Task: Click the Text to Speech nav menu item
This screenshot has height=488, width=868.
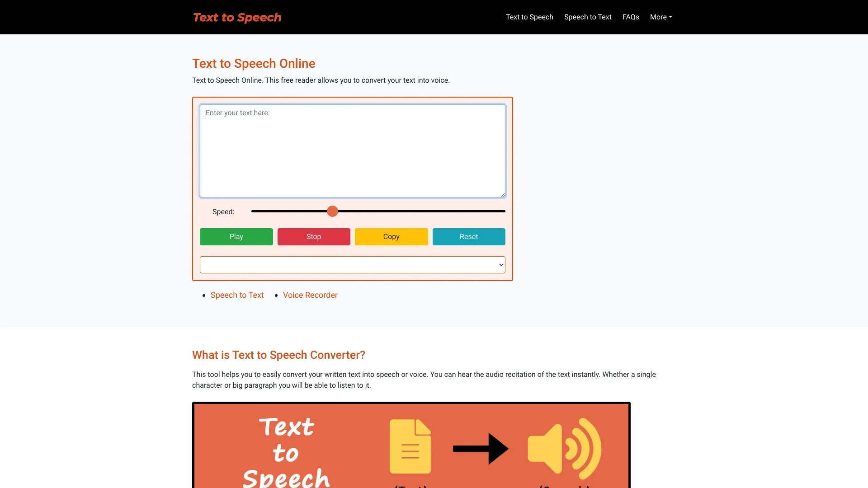Action: (529, 17)
